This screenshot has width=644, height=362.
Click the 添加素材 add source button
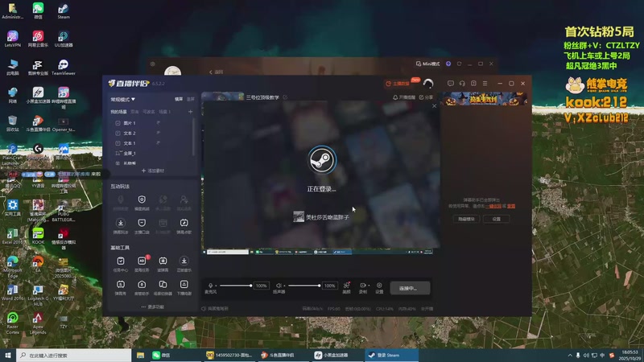coord(153,171)
